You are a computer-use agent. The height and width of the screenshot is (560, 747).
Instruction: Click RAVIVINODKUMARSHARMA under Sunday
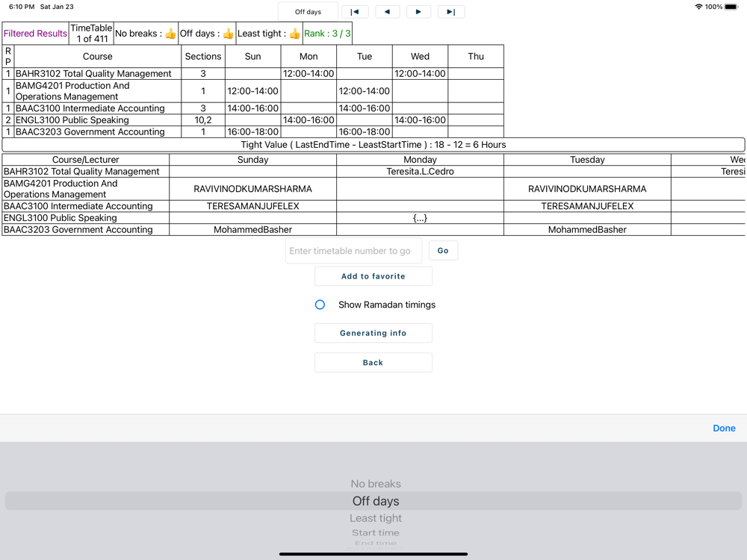[252, 189]
